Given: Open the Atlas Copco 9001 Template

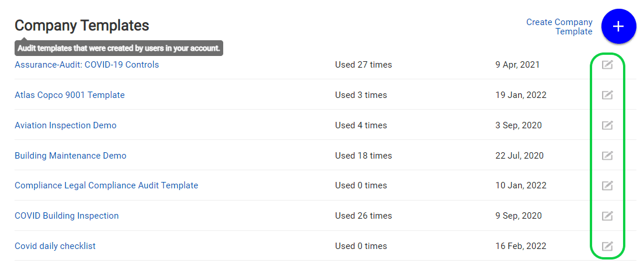Looking at the screenshot, I should click(69, 95).
